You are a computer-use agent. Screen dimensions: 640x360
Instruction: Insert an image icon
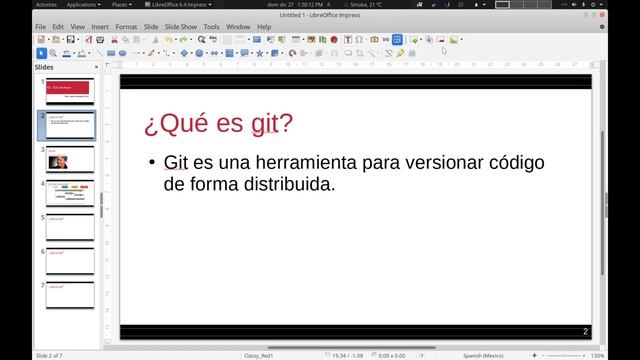(311, 40)
